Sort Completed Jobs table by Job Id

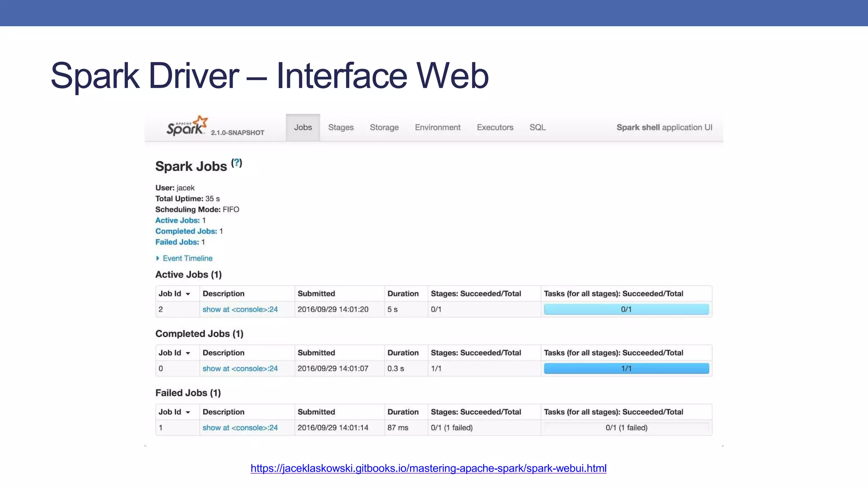174,353
